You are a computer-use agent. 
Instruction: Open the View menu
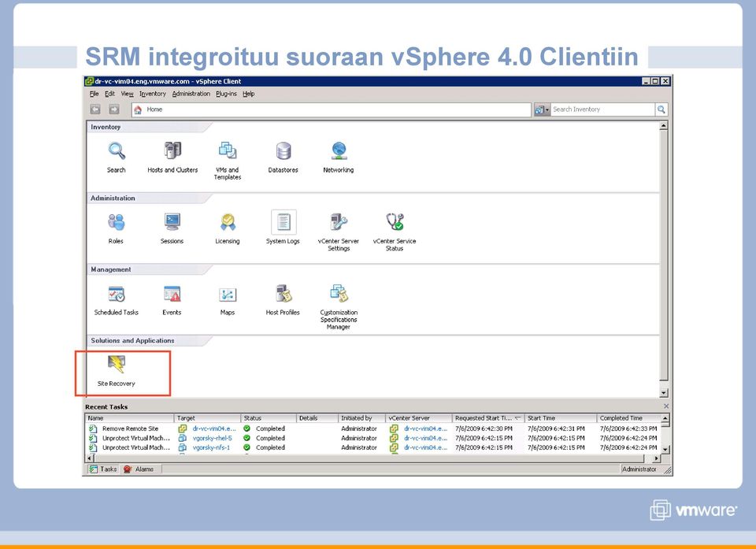[128, 94]
